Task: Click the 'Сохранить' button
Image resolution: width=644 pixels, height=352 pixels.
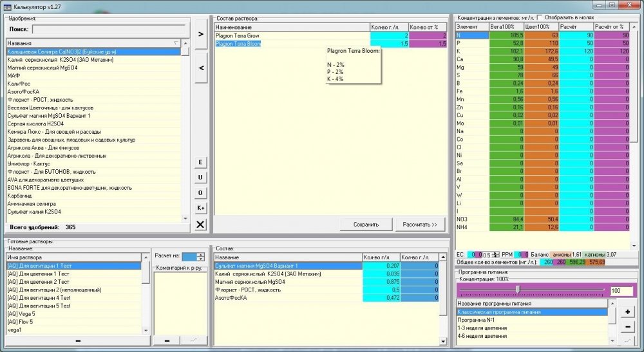Action: tap(366, 225)
